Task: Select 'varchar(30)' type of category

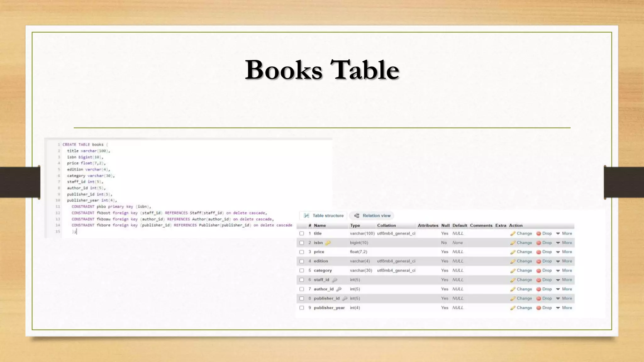Action: coord(361,270)
